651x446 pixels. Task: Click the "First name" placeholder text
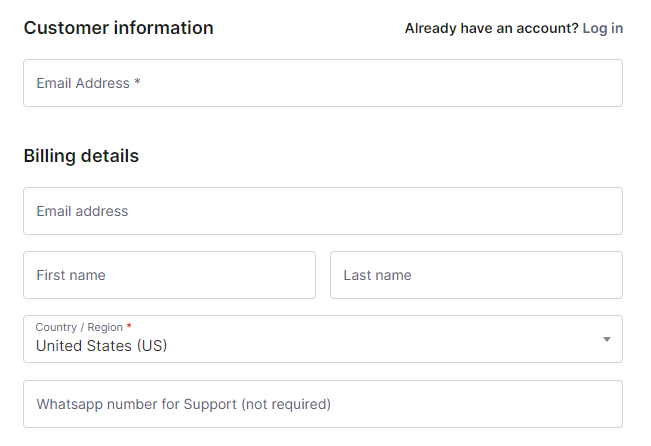point(71,275)
